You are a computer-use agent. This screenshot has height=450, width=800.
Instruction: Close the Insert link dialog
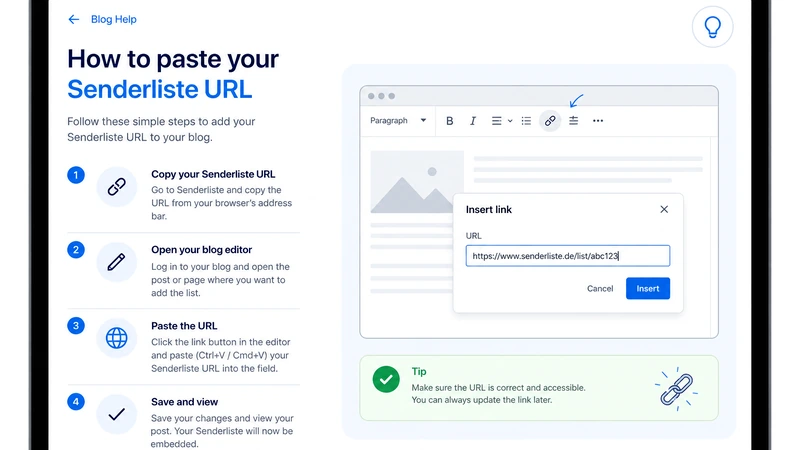coord(664,209)
